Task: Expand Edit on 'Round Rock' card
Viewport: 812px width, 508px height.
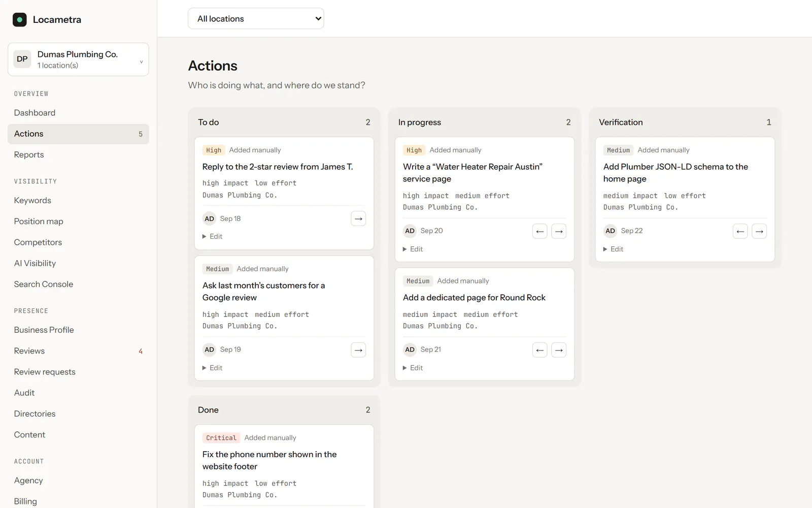Action: pos(413,368)
